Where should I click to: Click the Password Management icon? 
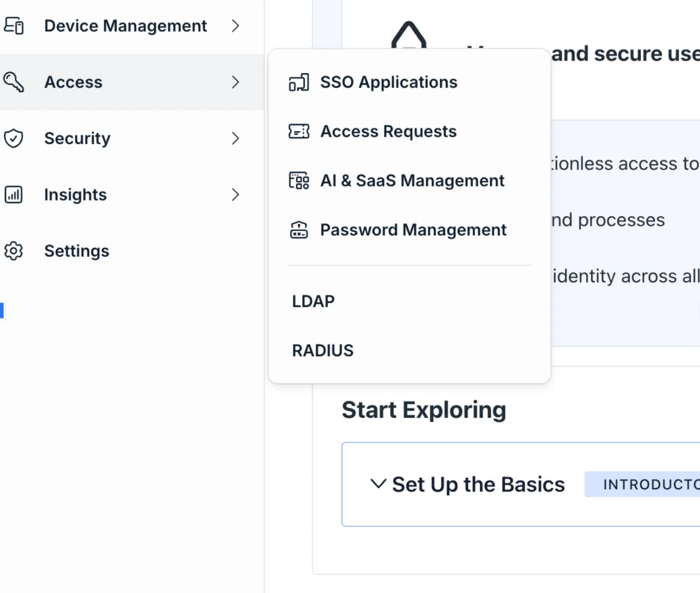(299, 230)
